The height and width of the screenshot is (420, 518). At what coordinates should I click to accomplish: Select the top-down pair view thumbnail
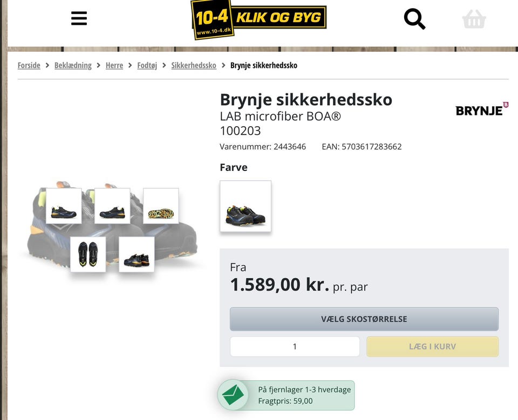tap(88, 254)
